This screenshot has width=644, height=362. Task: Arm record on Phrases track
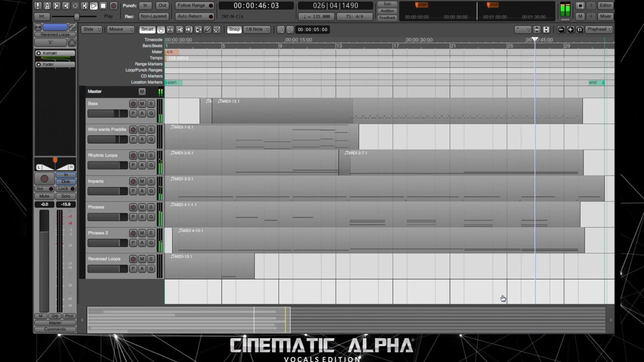coord(133,207)
